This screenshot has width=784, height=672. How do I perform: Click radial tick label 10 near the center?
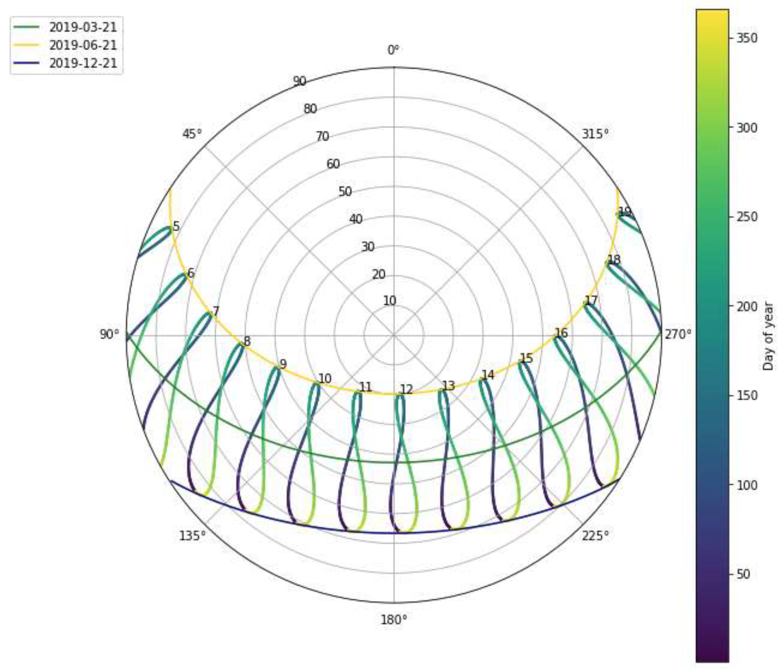click(x=390, y=301)
